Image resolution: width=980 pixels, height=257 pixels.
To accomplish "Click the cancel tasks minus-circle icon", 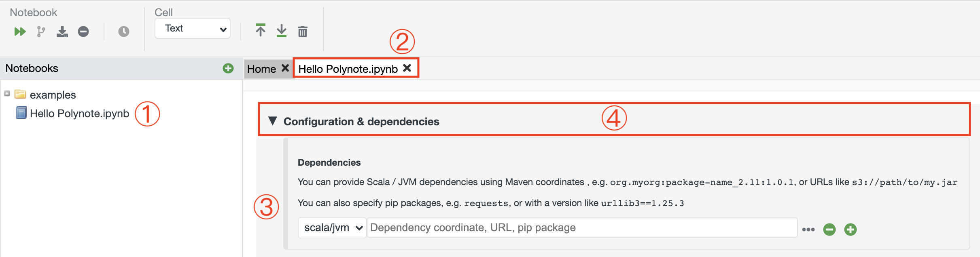I will [x=83, y=32].
